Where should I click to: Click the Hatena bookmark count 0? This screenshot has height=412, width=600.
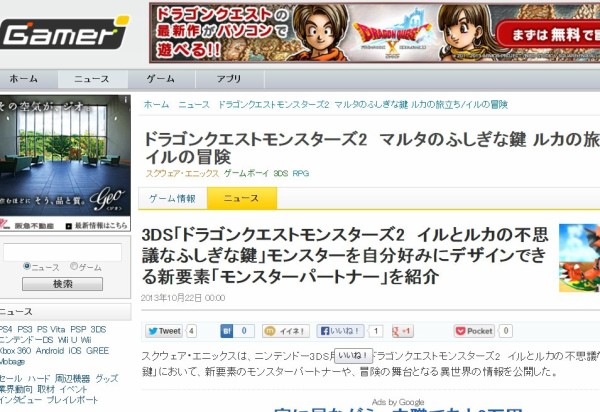(x=244, y=331)
